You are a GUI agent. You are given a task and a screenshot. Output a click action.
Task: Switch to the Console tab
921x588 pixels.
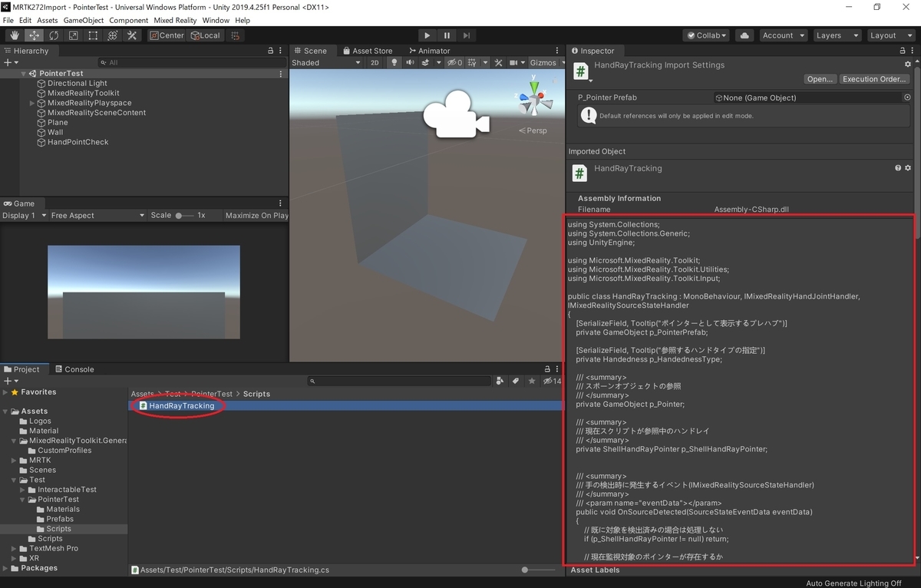[74, 369]
